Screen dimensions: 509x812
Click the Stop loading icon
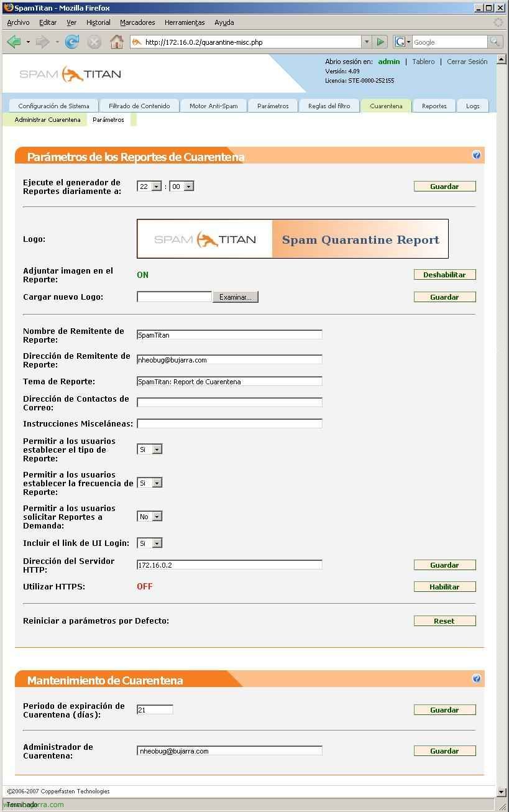[94, 42]
